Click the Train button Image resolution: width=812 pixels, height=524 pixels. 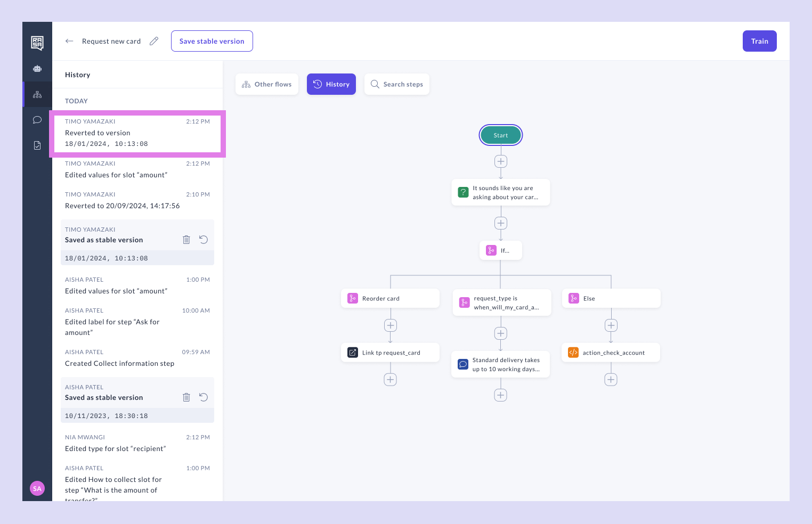(759, 41)
